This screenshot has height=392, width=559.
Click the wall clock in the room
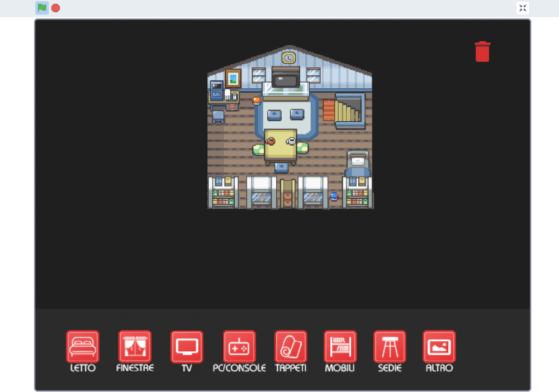[289, 58]
